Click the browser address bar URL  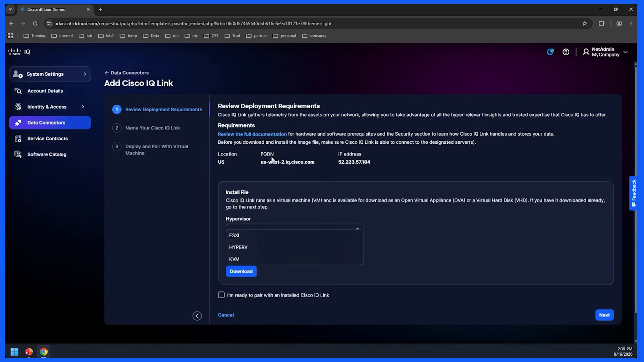coord(194,23)
